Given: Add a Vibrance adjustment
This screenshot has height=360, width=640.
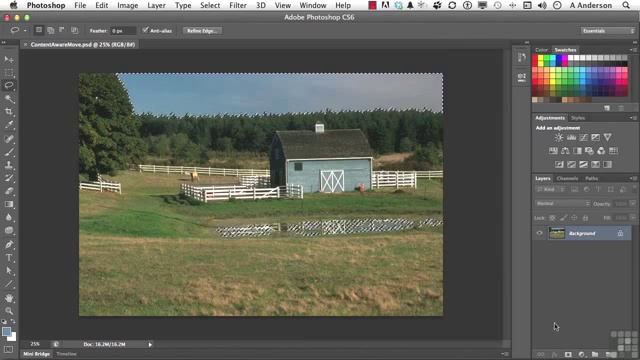Looking at the screenshot, I should pos(607,138).
